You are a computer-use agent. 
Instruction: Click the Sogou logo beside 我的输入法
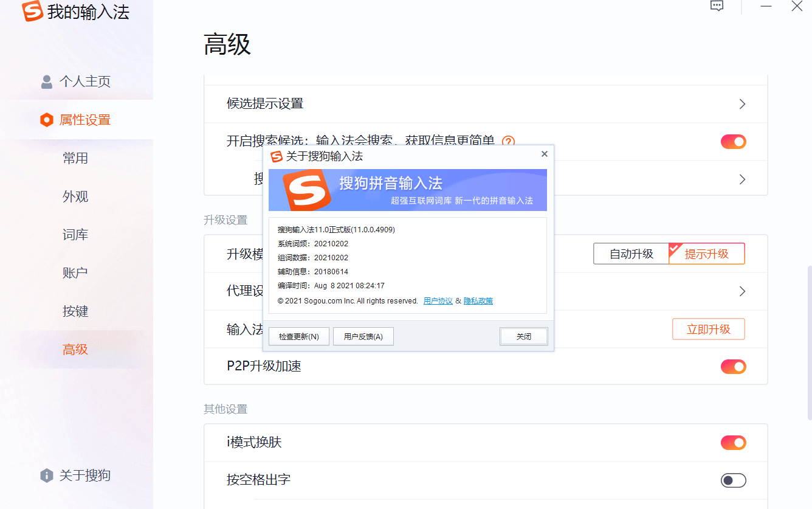(x=32, y=12)
